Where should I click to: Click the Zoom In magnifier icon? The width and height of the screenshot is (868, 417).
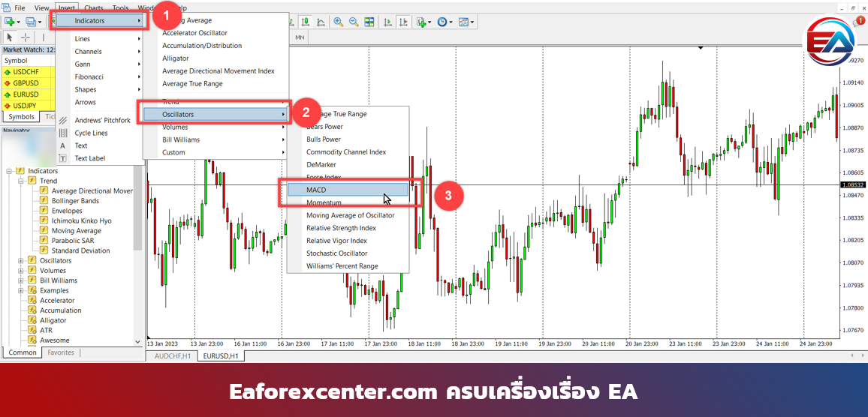[x=339, y=22]
